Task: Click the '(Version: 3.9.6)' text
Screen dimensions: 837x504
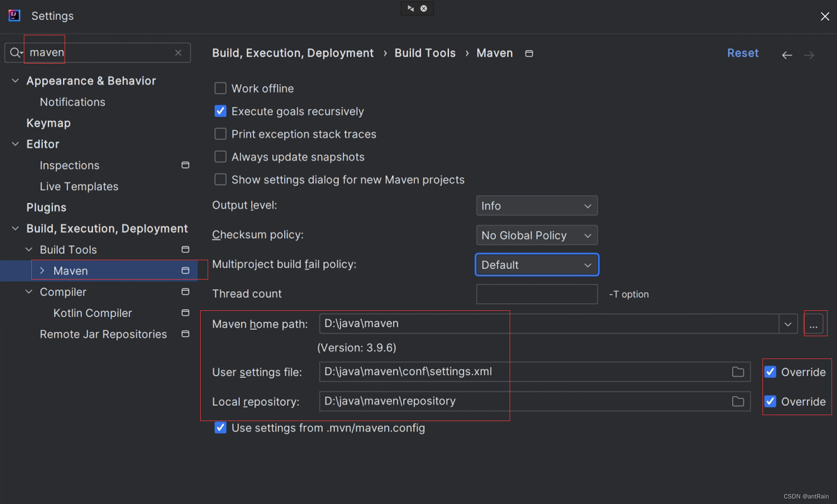Action: [x=357, y=348]
